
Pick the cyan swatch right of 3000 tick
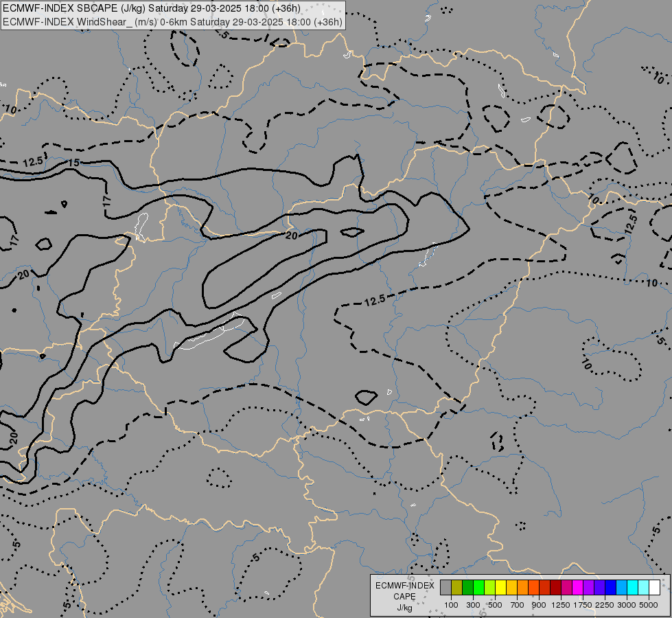[633, 587]
